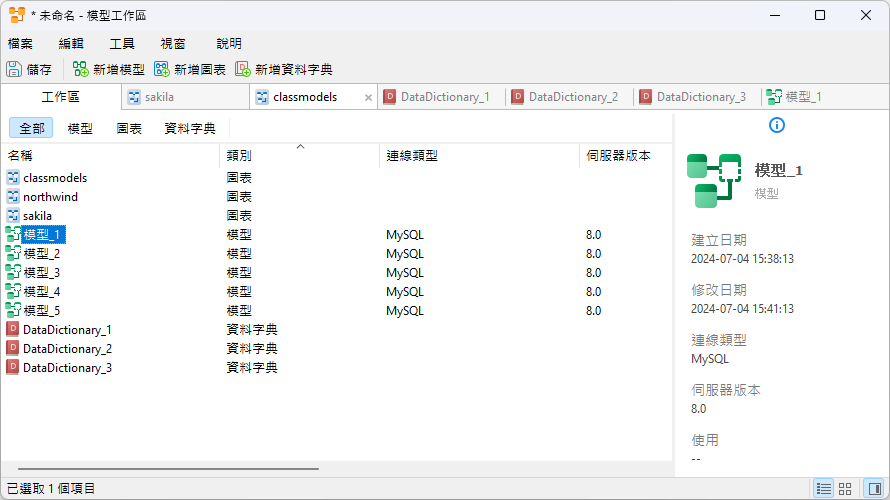Click the 模型_3 model icon in list

[13, 273]
